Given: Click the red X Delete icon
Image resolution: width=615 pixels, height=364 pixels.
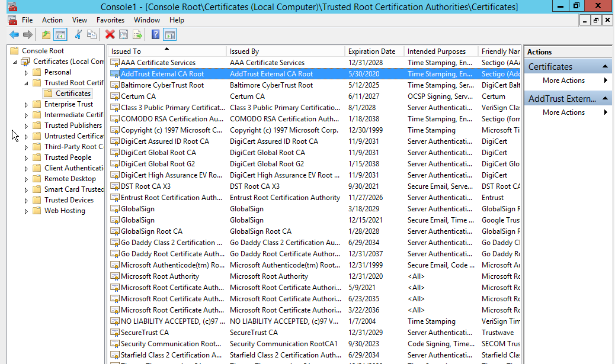Looking at the screenshot, I should coord(110,35).
